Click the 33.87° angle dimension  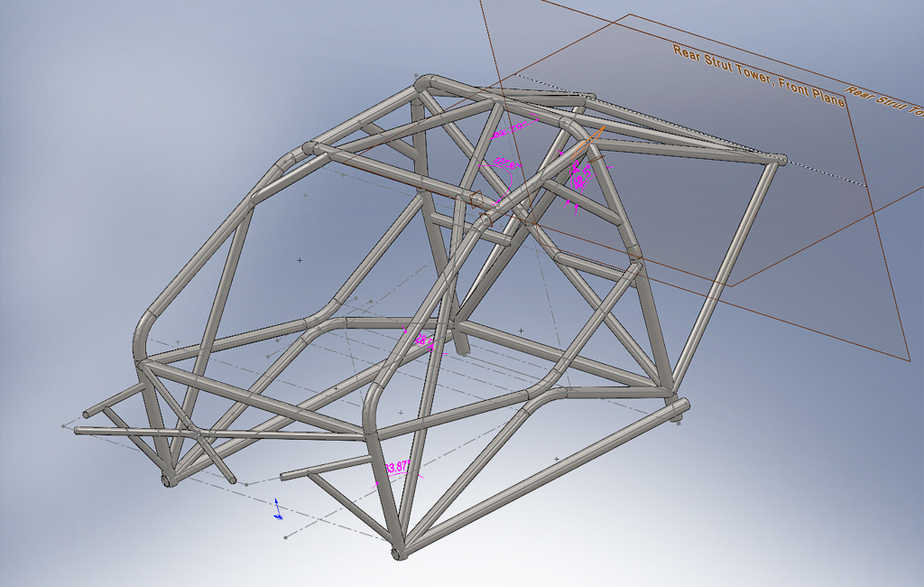[397, 468]
